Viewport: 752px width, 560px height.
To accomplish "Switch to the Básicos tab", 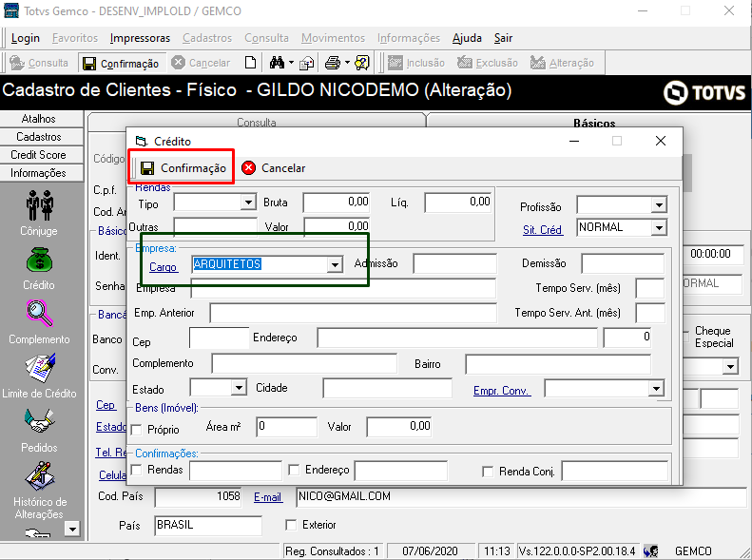I will tap(594, 123).
